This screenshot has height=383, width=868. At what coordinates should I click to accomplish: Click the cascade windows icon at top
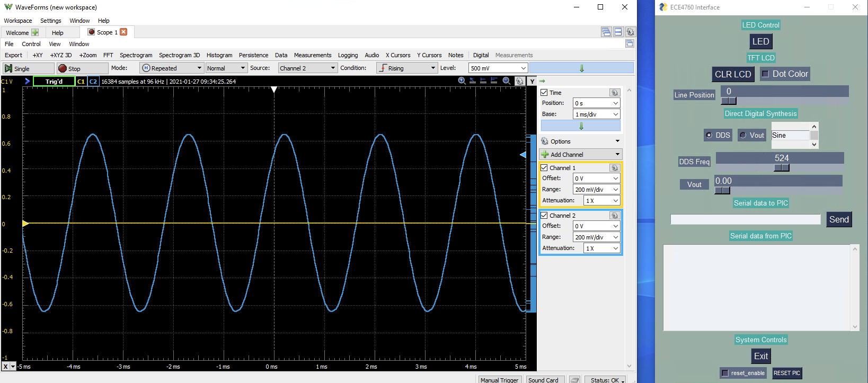606,32
